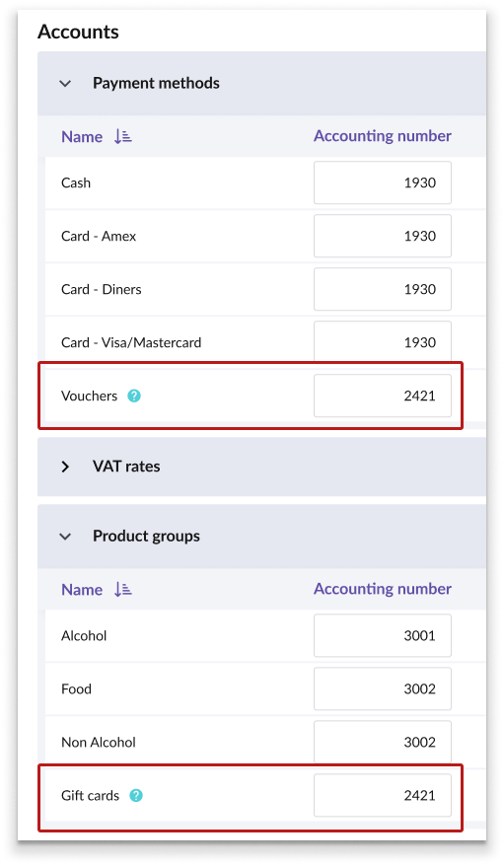Click the Gift cards accounting number input

coord(383,795)
